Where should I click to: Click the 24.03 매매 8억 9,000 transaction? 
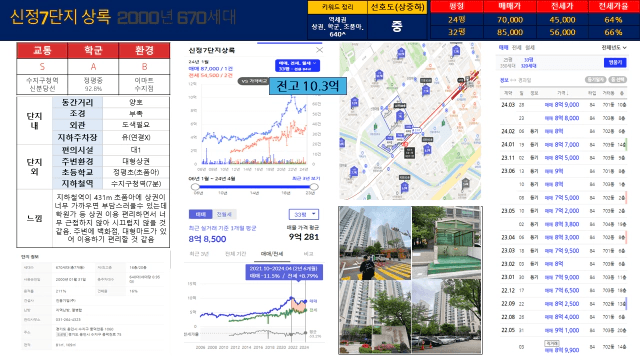[563, 105]
